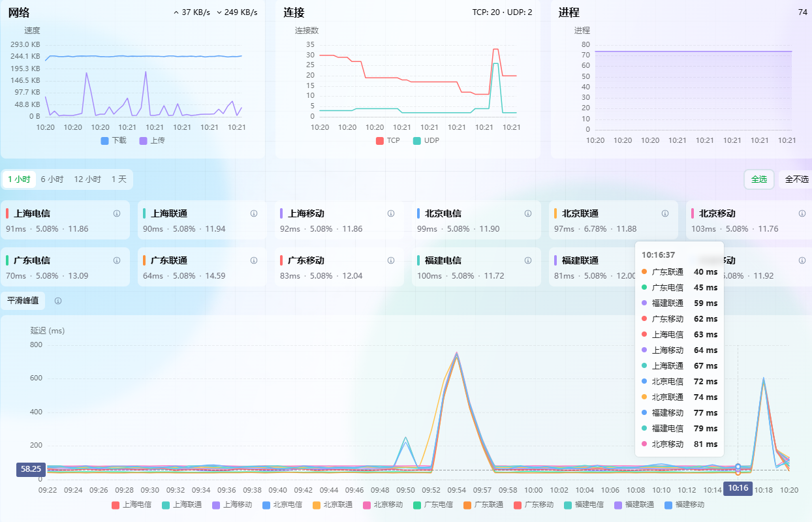The width and height of the screenshot is (812, 522).
Task: Click the 37 KB/s upload speed readout
Action: pos(191,12)
